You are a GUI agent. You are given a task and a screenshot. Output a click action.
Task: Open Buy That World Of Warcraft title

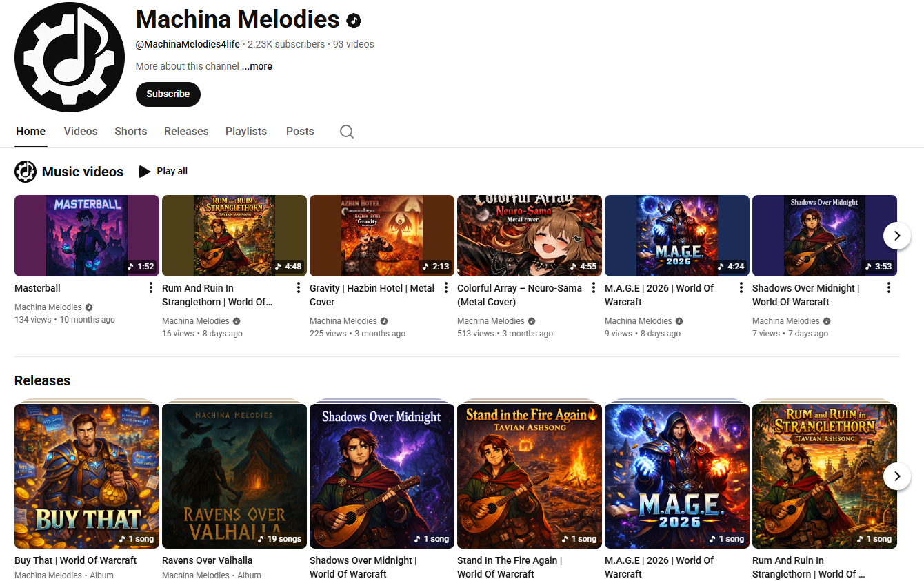76,560
